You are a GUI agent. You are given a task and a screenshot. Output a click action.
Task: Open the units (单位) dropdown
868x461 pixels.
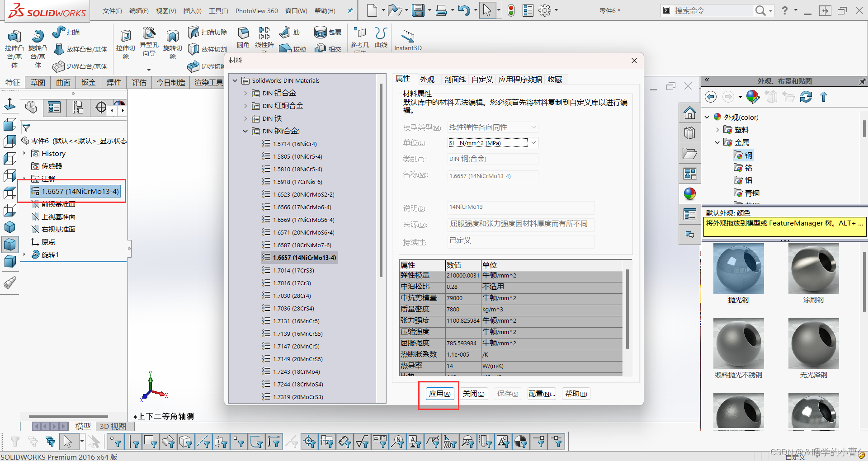(x=533, y=143)
